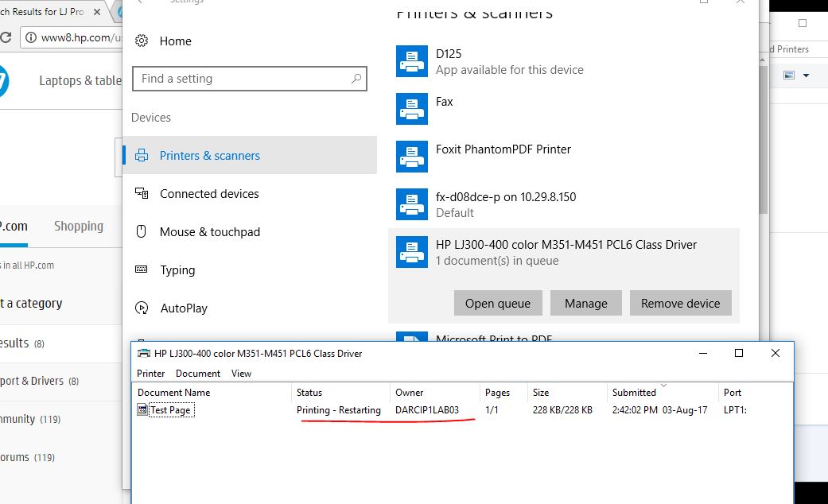Click the search magnifier icon in settings
Viewport: 828px width, 504px height.
point(356,79)
